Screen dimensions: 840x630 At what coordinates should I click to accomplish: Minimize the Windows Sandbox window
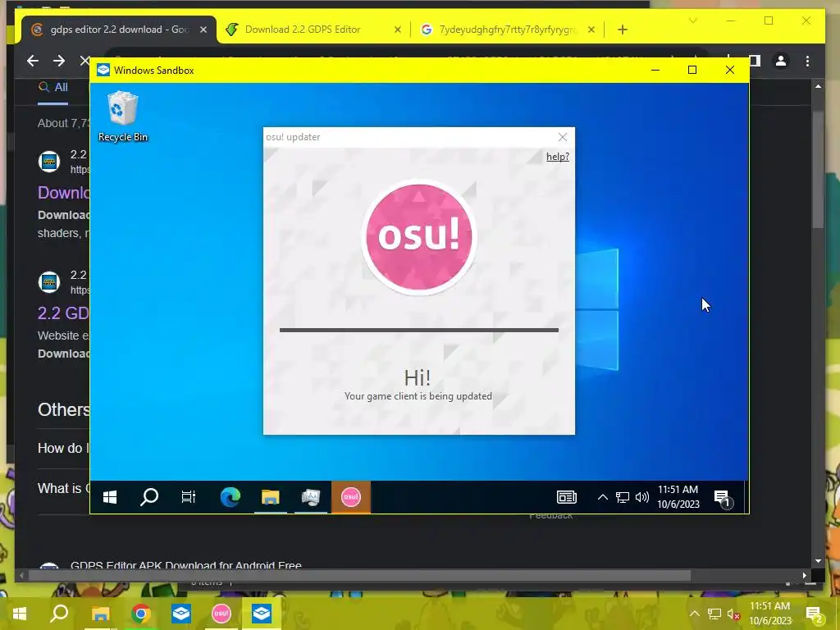655,71
